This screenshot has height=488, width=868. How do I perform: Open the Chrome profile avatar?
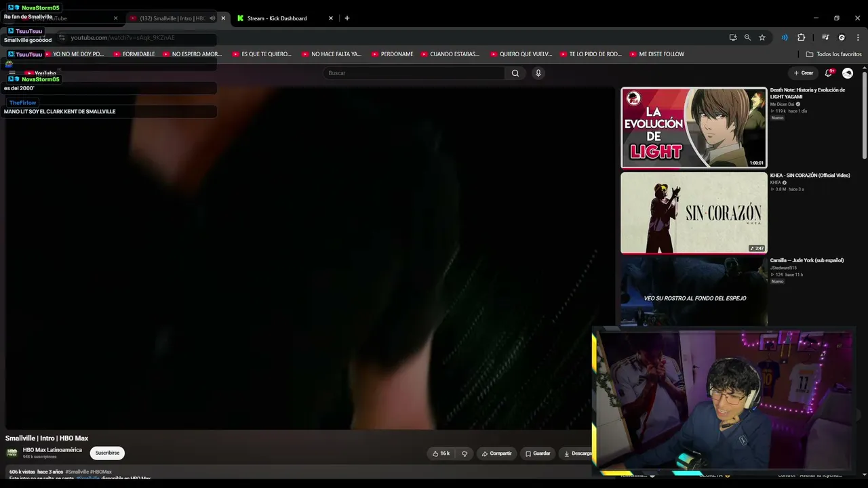(x=842, y=37)
